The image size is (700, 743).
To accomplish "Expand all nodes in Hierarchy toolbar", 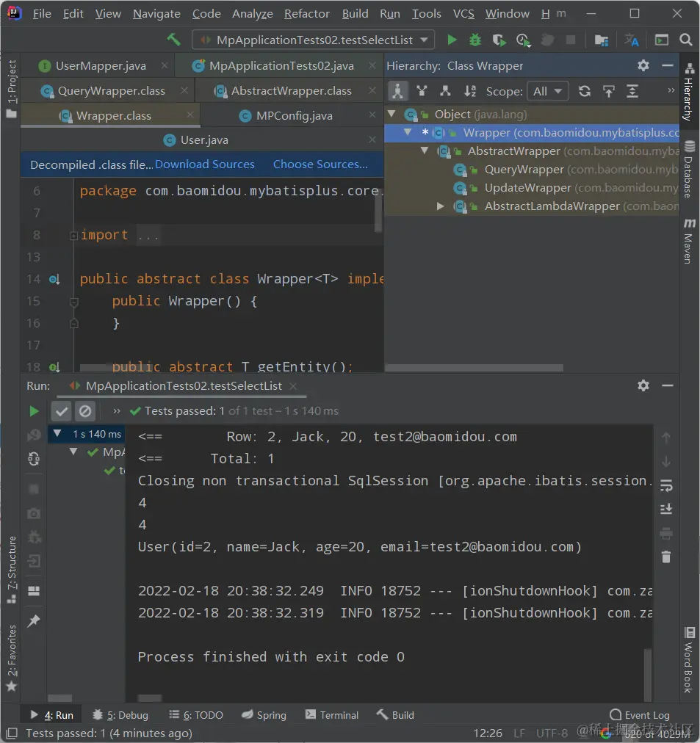I will pos(632,91).
